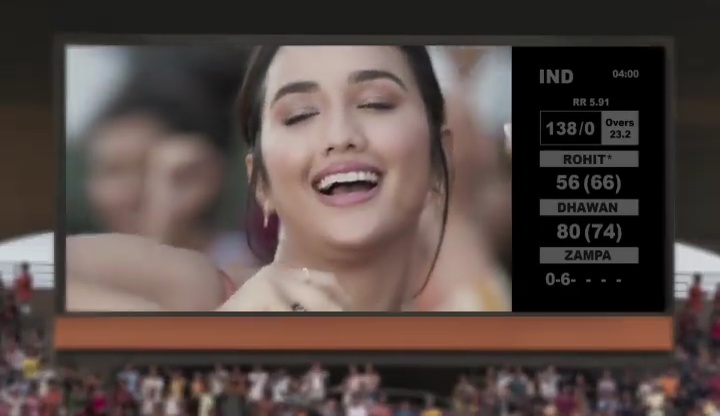Select the ZAMPA bowler label
This screenshot has height=416, width=720.
(588, 255)
